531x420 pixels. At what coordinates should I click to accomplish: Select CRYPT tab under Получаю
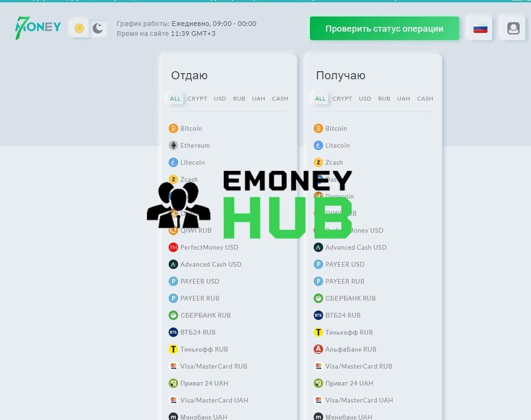342,99
